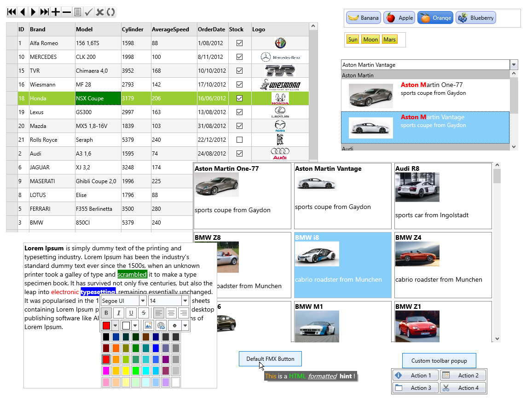Enable the Moon toggle
The height and width of the screenshot is (411, 532).
tap(370, 40)
